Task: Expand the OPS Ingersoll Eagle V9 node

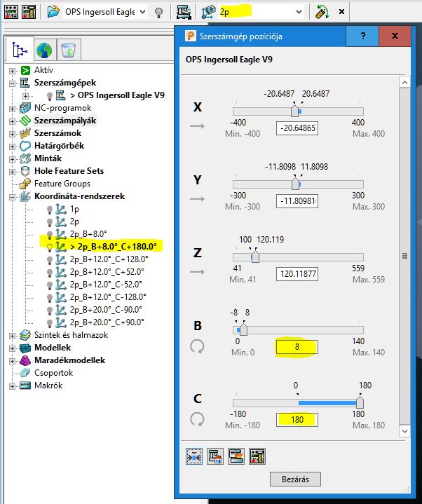Action: tap(25, 96)
